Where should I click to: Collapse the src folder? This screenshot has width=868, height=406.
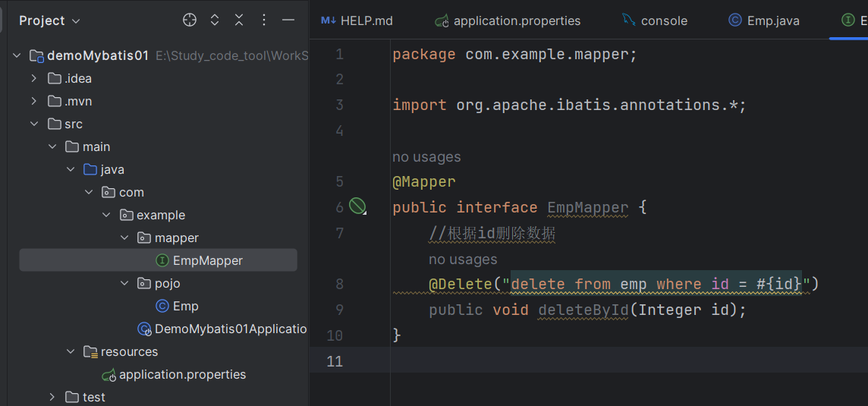33,124
